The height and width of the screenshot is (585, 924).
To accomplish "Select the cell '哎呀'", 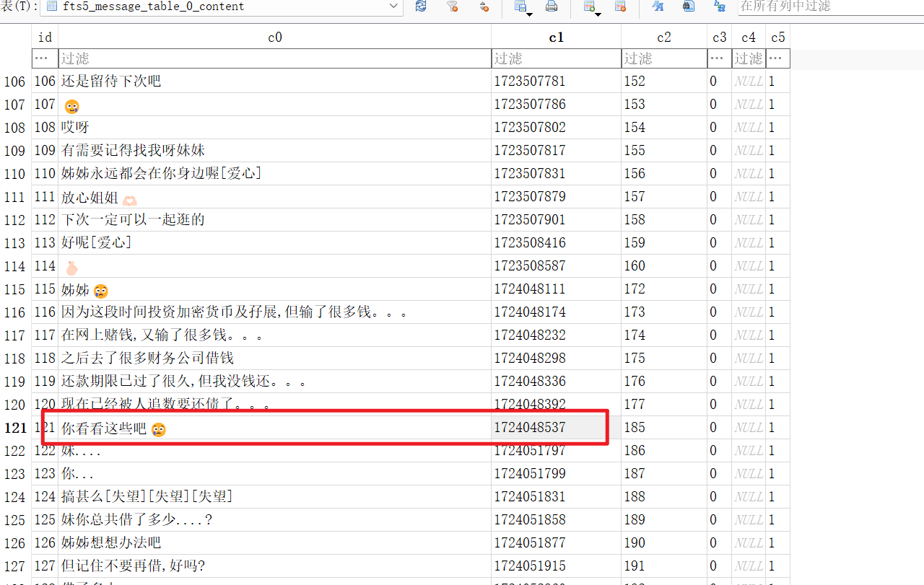I will coord(274,128).
